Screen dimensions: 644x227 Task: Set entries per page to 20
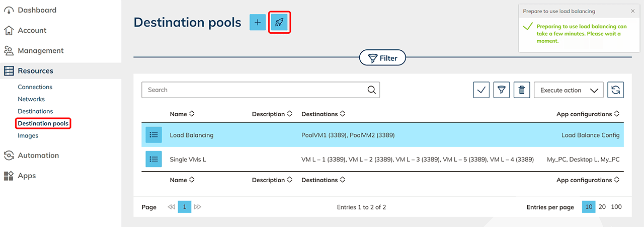click(602, 207)
